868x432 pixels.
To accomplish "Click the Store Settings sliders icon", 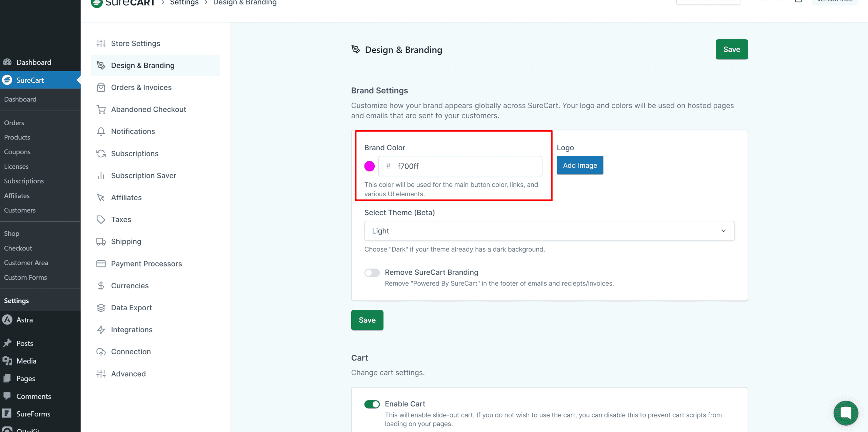I will pos(101,43).
